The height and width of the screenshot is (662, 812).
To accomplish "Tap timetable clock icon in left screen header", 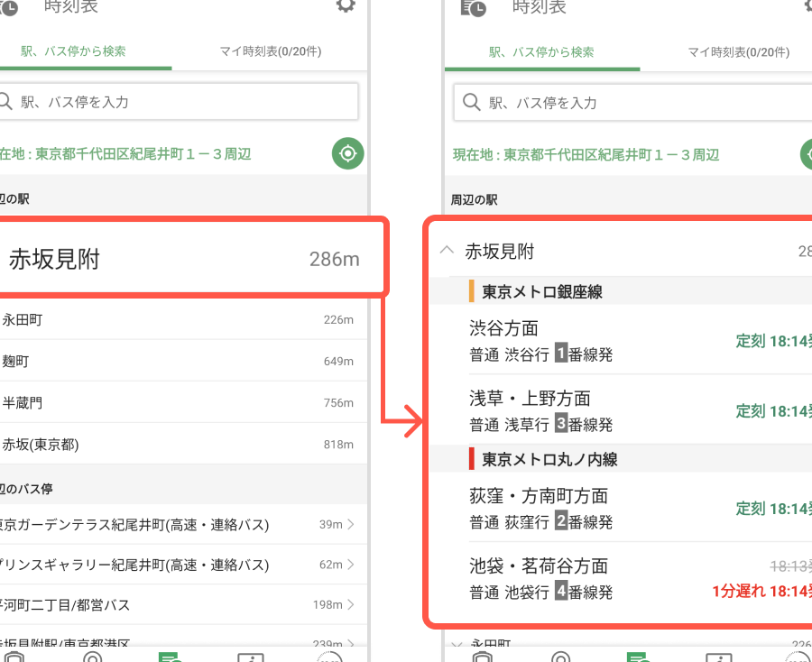I will pos(8,7).
